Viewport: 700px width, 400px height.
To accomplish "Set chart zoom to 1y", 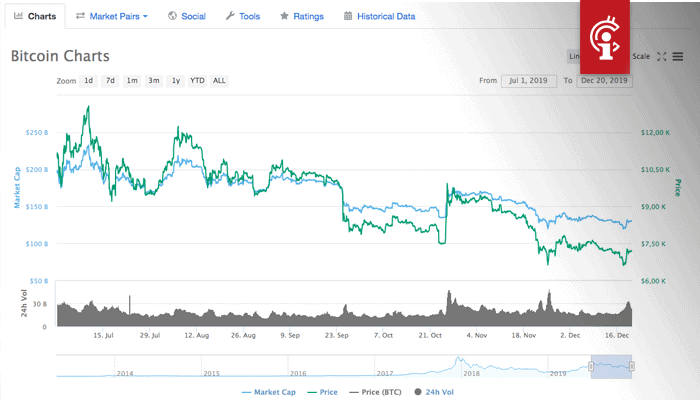I will click(175, 81).
